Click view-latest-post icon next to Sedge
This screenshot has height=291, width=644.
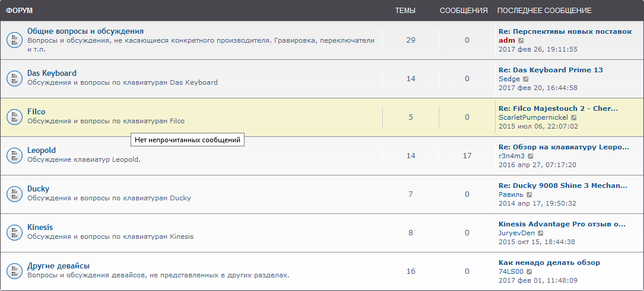coord(526,79)
